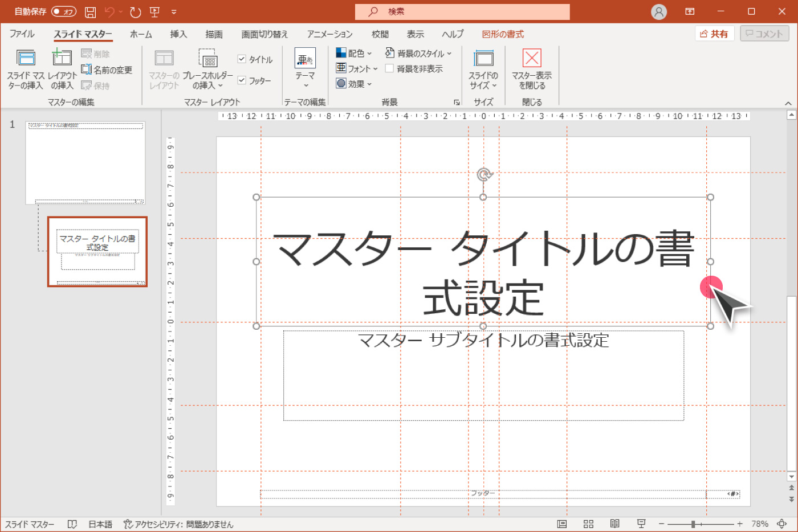Switch to ヘルプ tab
This screenshot has width=798, height=532.
click(453, 34)
